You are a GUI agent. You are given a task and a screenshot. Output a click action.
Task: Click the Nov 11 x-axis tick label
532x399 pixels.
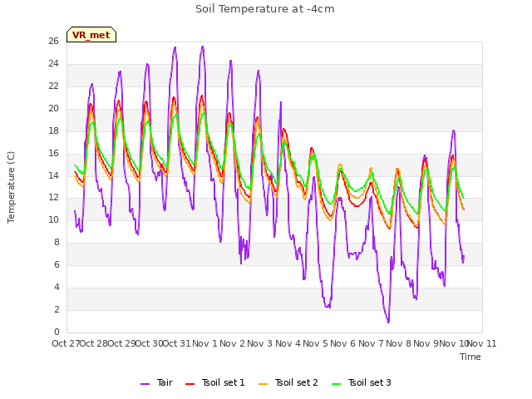coord(482,343)
